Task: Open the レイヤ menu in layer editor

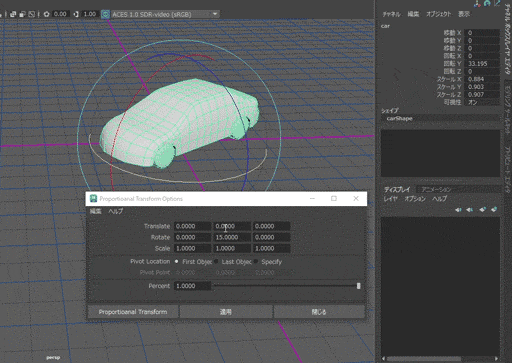Action: [390, 199]
